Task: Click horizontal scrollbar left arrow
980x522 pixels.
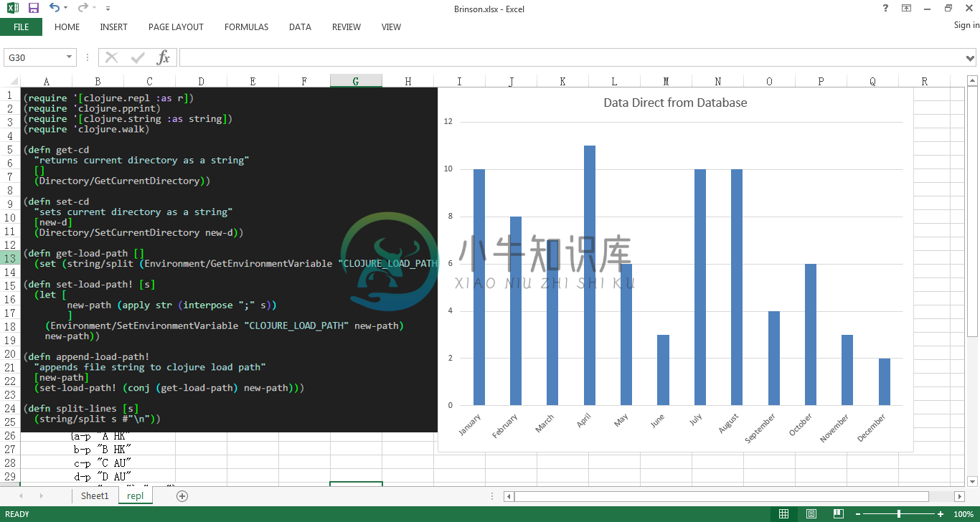Action: pos(509,496)
